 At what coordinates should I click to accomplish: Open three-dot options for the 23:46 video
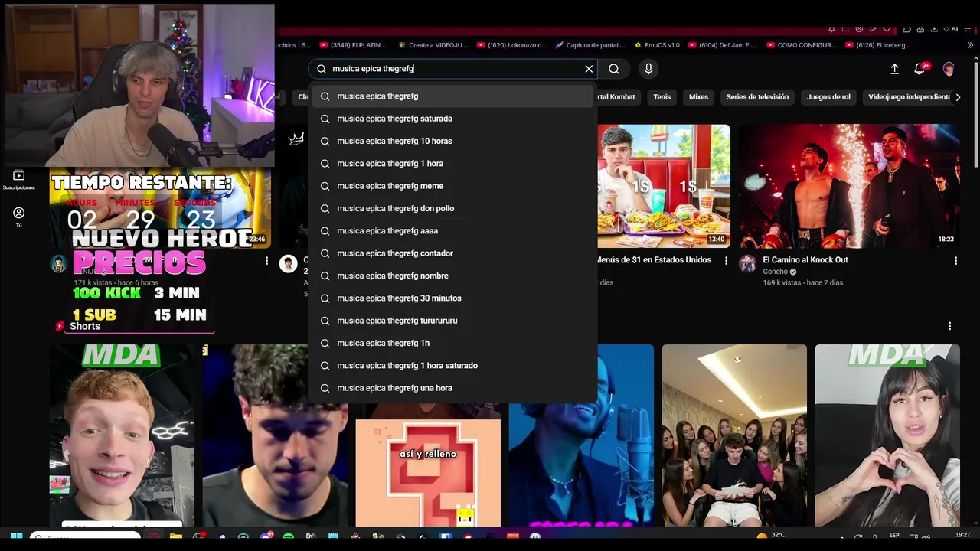[266, 261]
